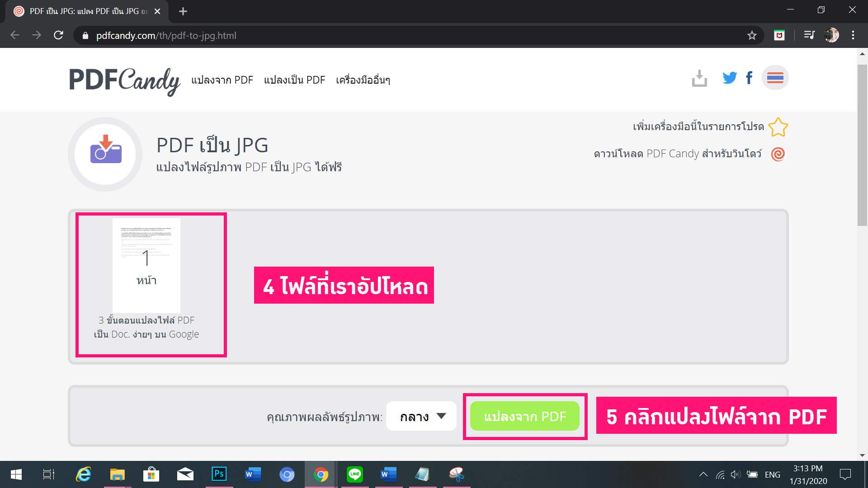The height and width of the screenshot is (488, 868).
Task: Reload the page with the refresh icon
Action: (x=58, y=35)
